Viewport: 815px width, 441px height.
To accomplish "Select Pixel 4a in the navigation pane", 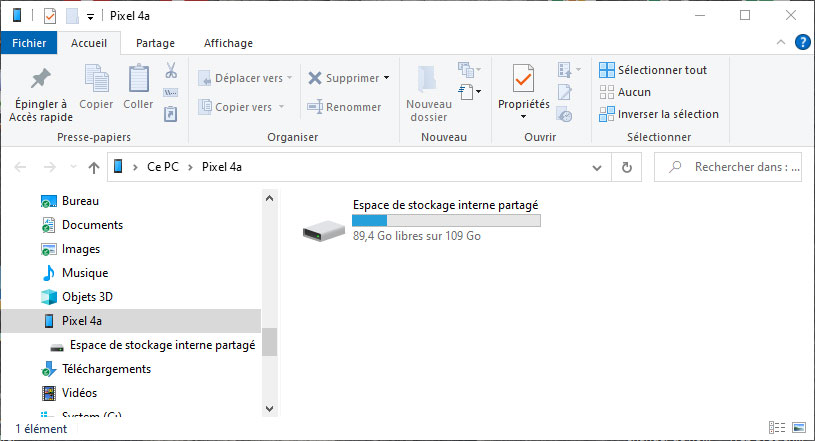I will [x=131, y=321].
